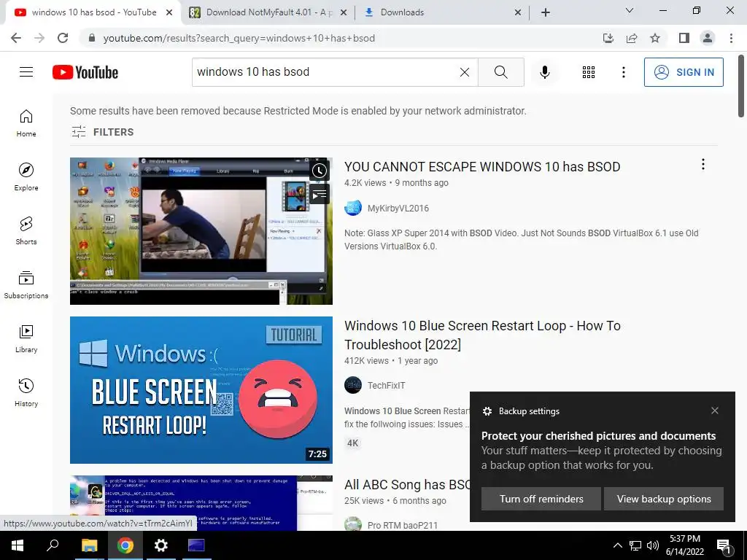Open Pro RTM baoP211 channel link
The image size is (747, 560).
[402, 525]
